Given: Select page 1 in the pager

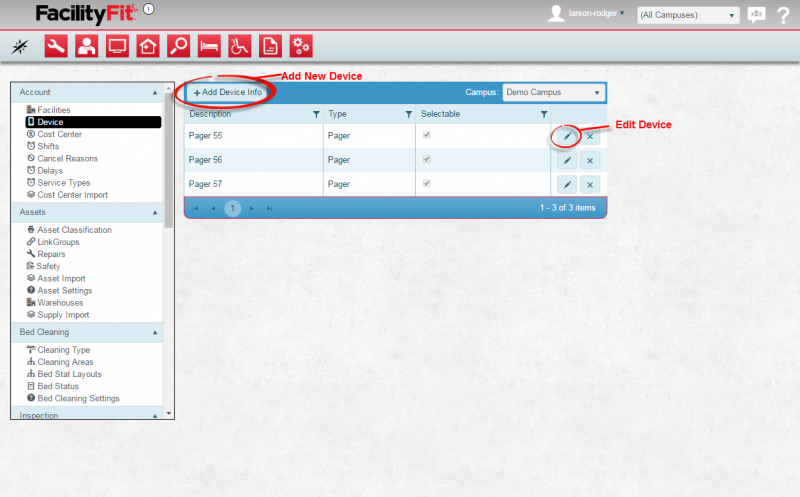Looking at the screenshot, I should click(233, 208).
